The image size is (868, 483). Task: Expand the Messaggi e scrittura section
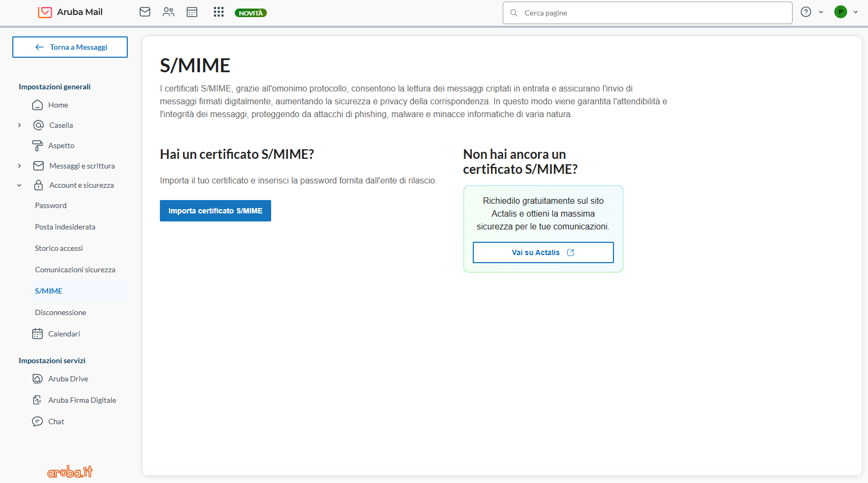[20, 166]
